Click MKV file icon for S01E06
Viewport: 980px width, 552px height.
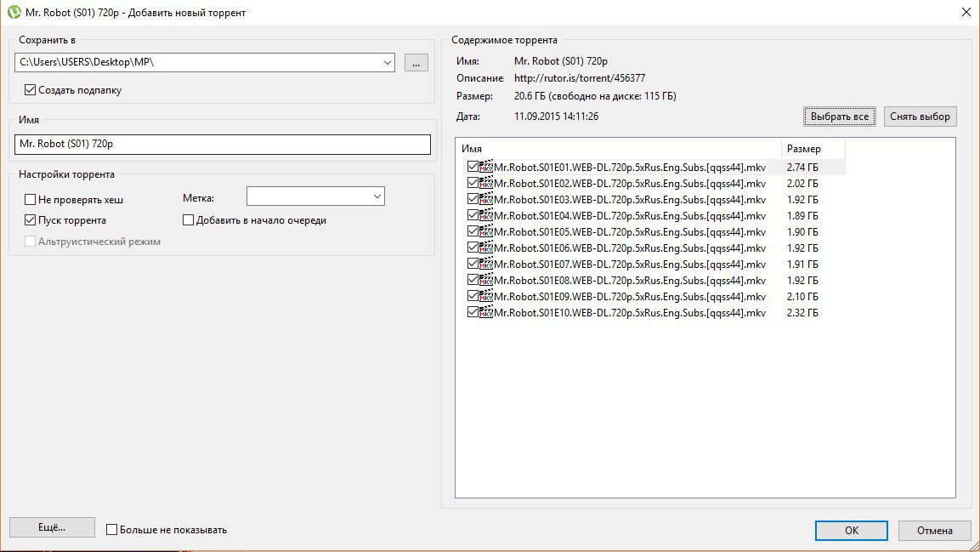click(485, 248)
